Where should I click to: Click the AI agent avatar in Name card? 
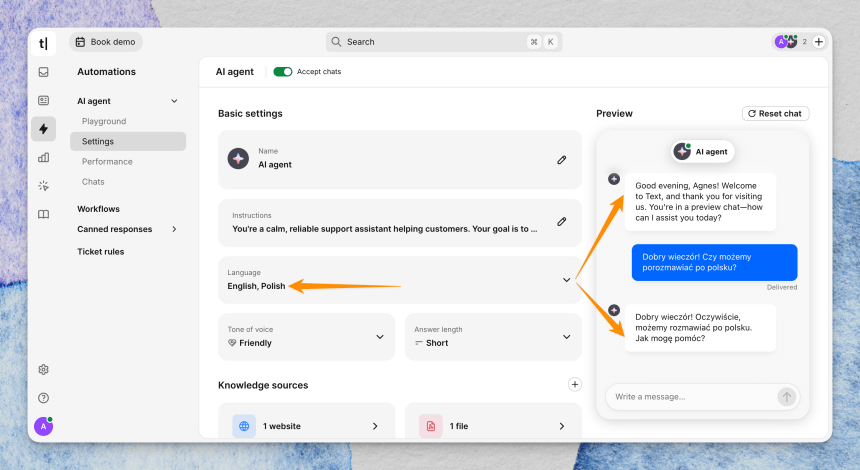238,158
